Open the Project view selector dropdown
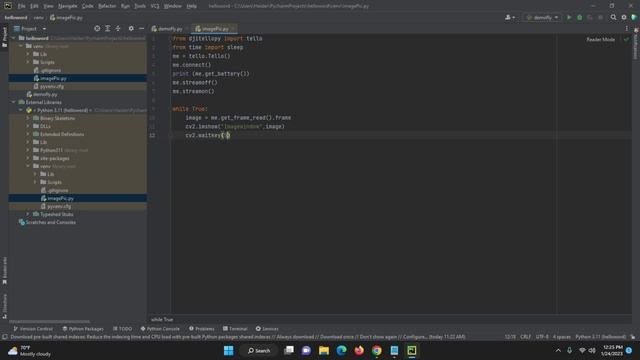640x360 pixels. (x=30, y=29)
